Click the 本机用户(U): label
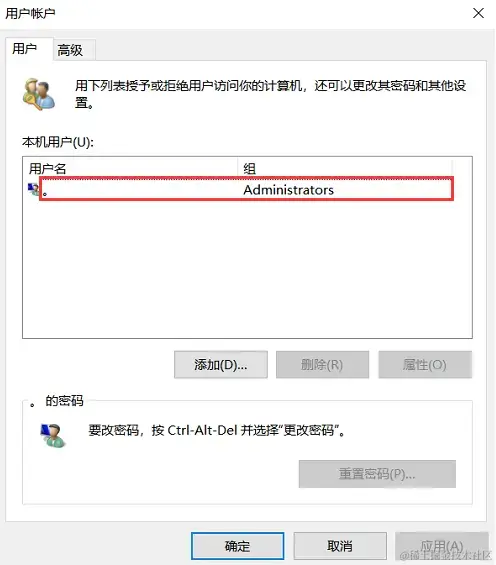 pyautogui.click(x=58, y=142)
